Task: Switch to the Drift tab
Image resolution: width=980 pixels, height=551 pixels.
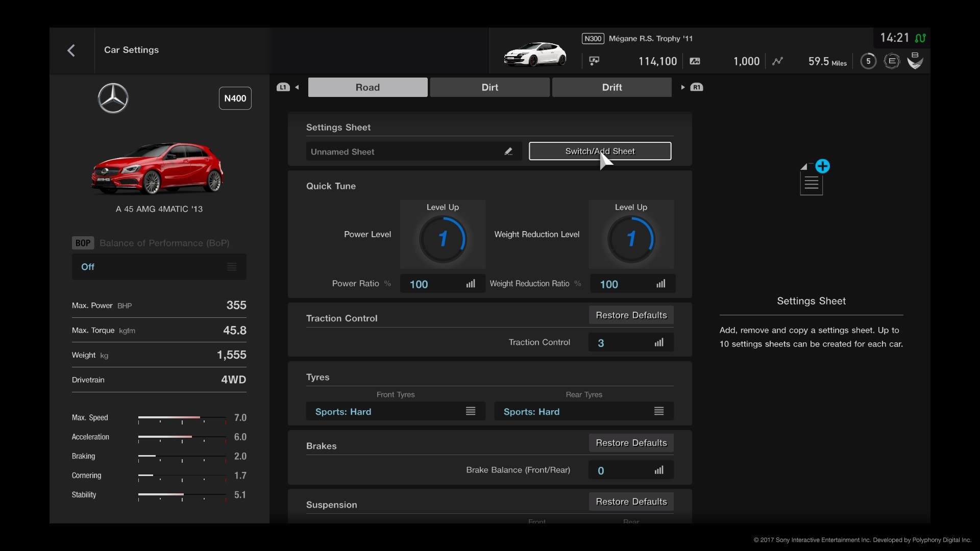Action: point(611,87)
